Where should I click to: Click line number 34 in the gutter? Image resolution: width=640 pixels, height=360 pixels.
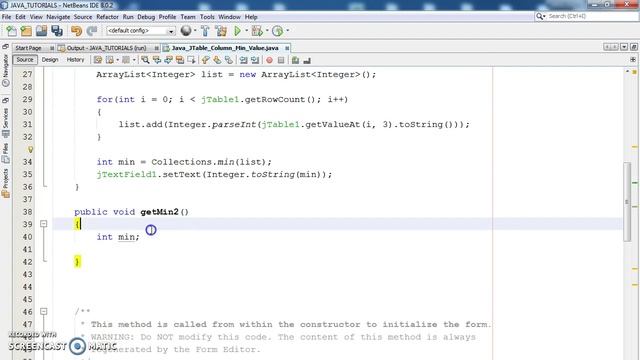click(27, 162)
